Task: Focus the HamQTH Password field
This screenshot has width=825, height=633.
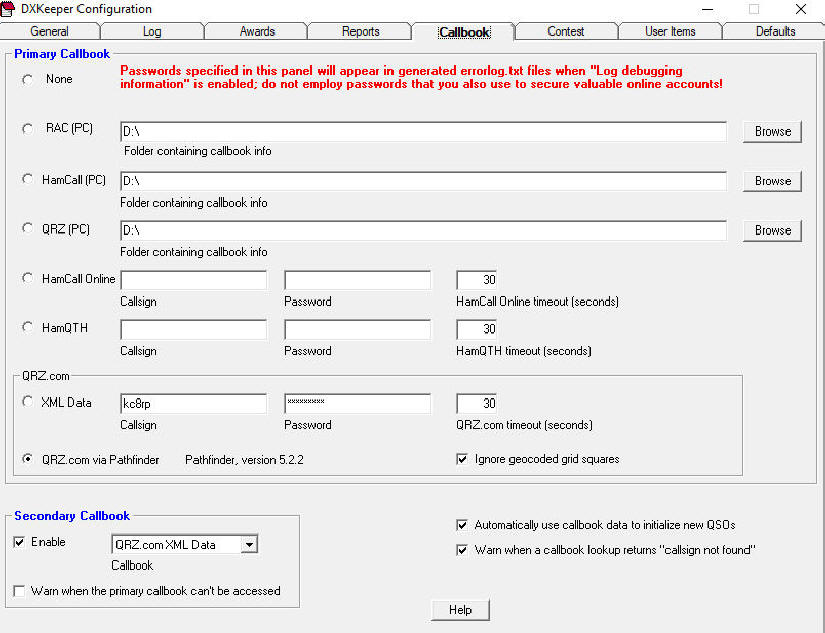Action: pyautogui.click(x=357, y=329)
